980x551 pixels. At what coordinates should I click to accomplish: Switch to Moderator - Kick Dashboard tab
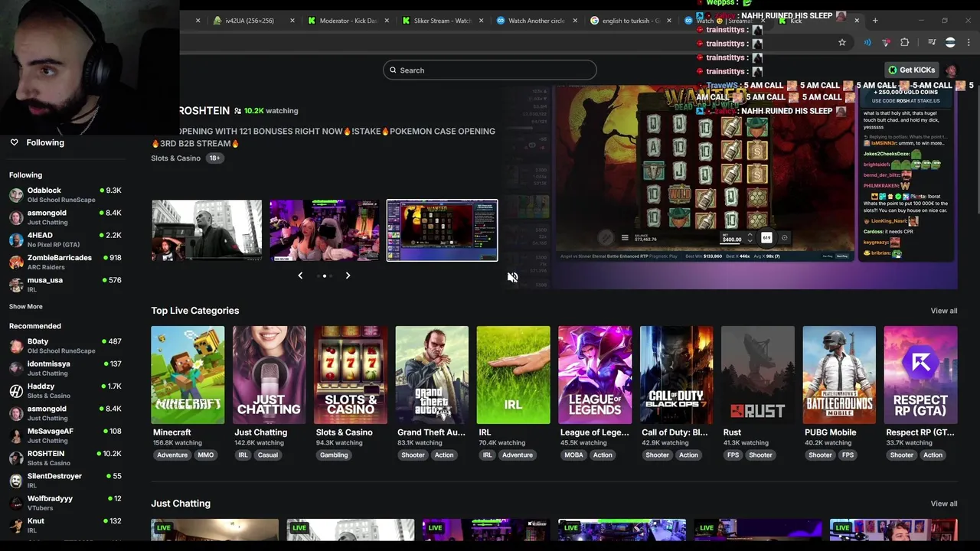tap(348, 21)
